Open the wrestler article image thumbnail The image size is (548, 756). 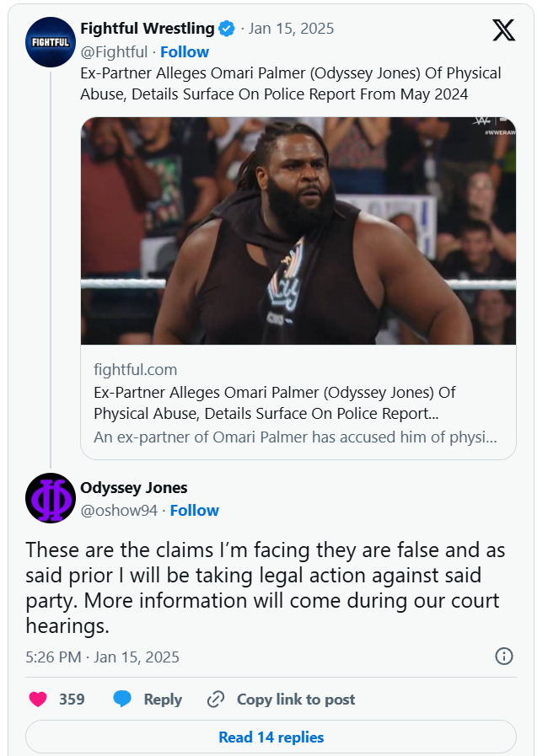coord(298,231)
